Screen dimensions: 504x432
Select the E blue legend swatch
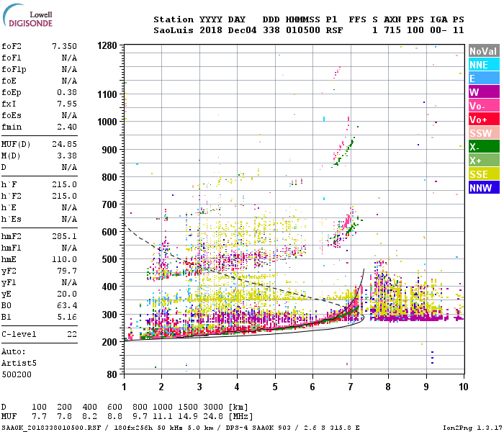[x=484, y=78]
